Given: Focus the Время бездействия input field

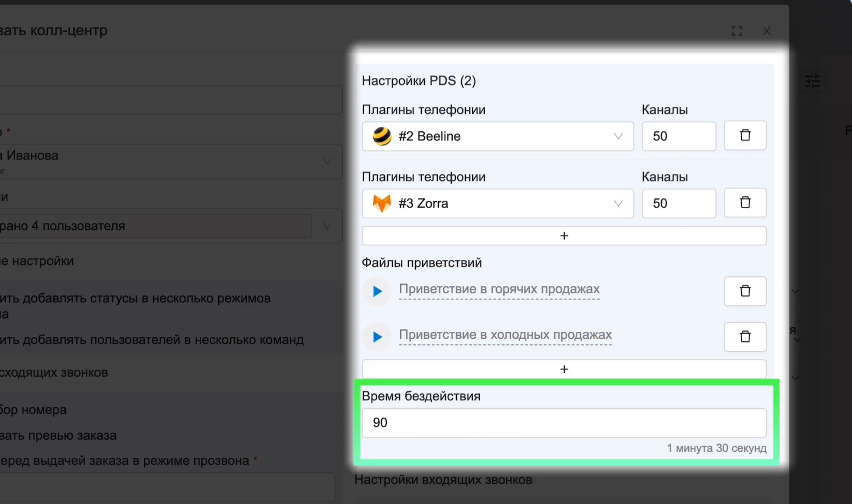Looking at the screenshot, I should 564,423.
